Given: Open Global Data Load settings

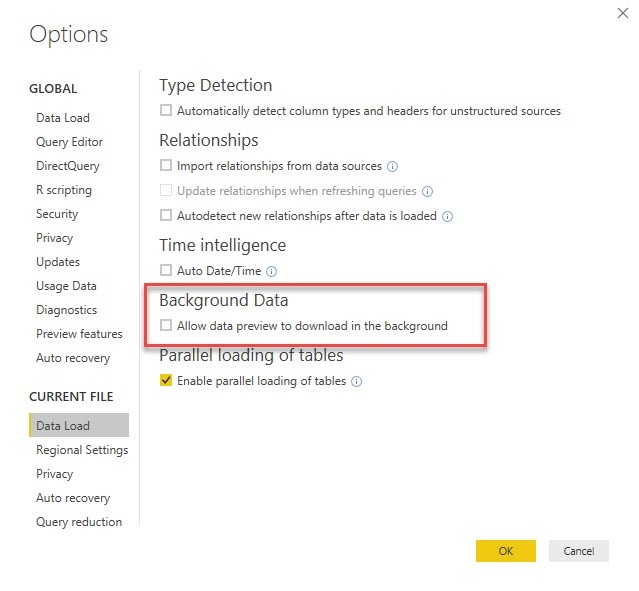Looking at the screenshot, I should point(63,118).
